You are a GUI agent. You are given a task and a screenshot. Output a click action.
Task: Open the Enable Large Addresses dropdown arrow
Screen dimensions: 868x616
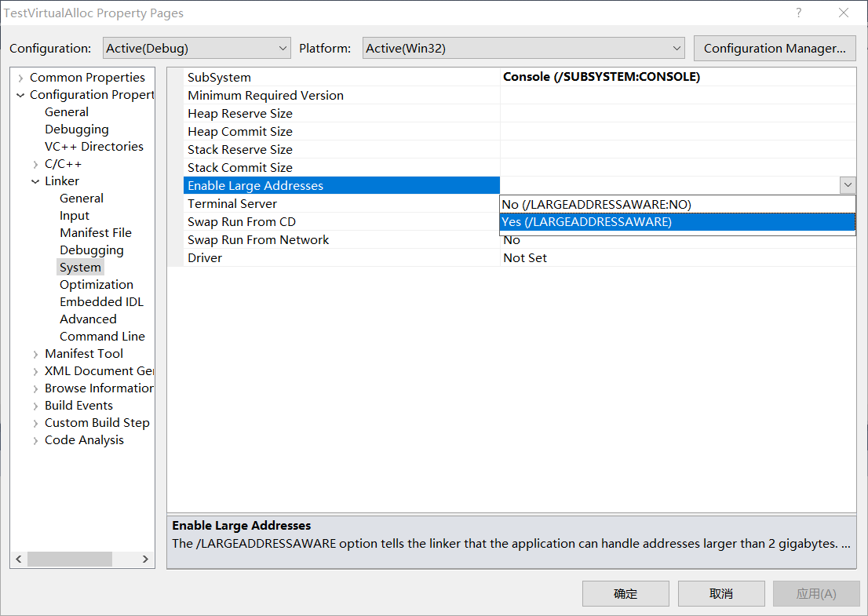(848, 184)
